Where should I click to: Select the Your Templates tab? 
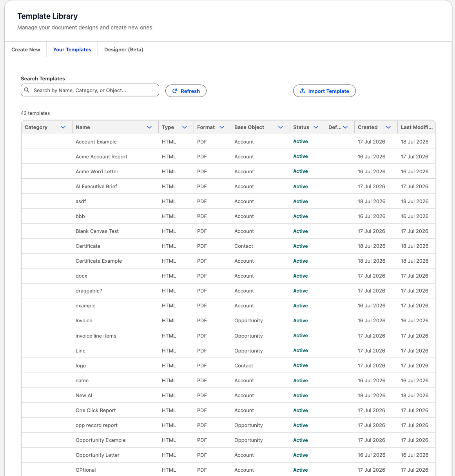pos(72,49)
